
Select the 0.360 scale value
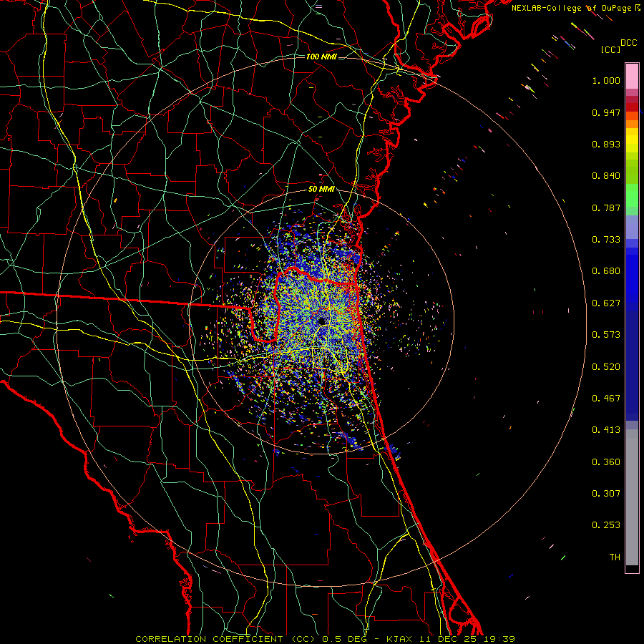606,462
